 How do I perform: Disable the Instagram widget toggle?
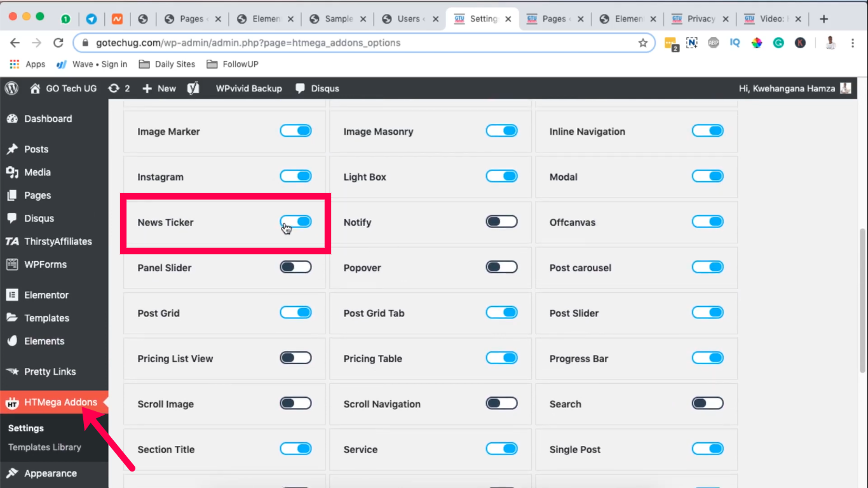click(295, 176)
